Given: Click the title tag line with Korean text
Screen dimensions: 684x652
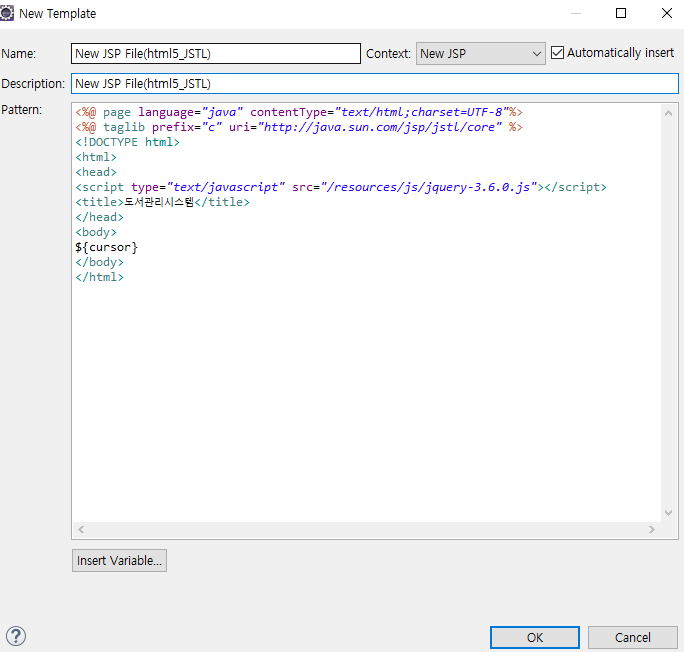Looking at the screenshot, I should 162,202.
